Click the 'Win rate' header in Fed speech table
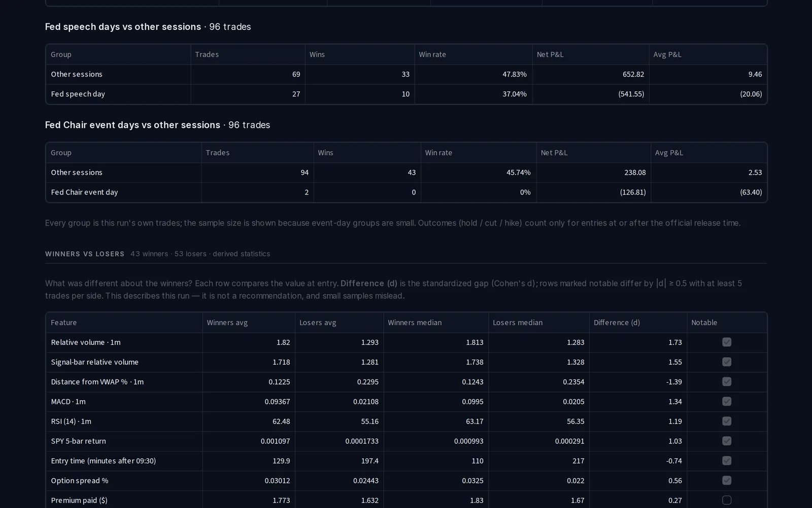This screenshot has width=812, height=508. [x=432, y=54]
